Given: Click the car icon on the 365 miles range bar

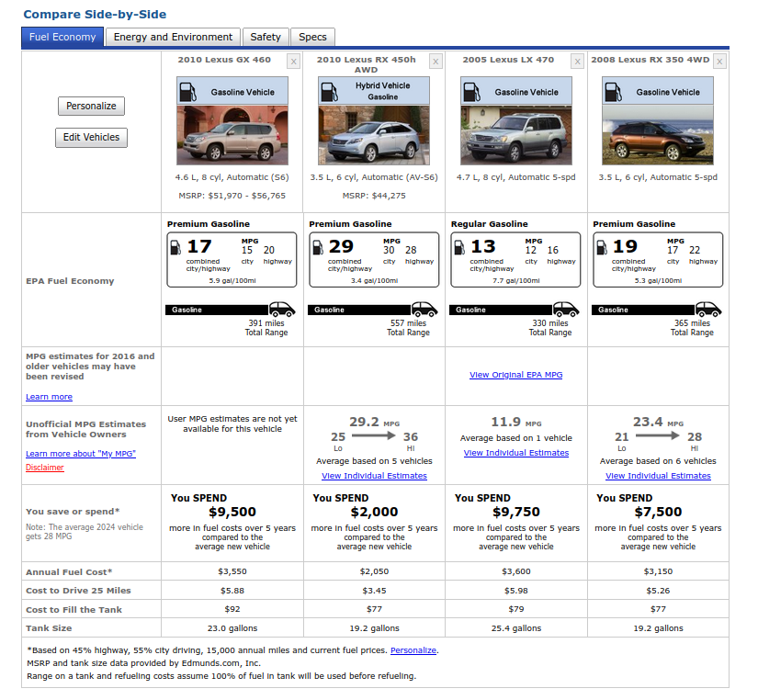Looking at the screenshot, I should click(708, 309).
